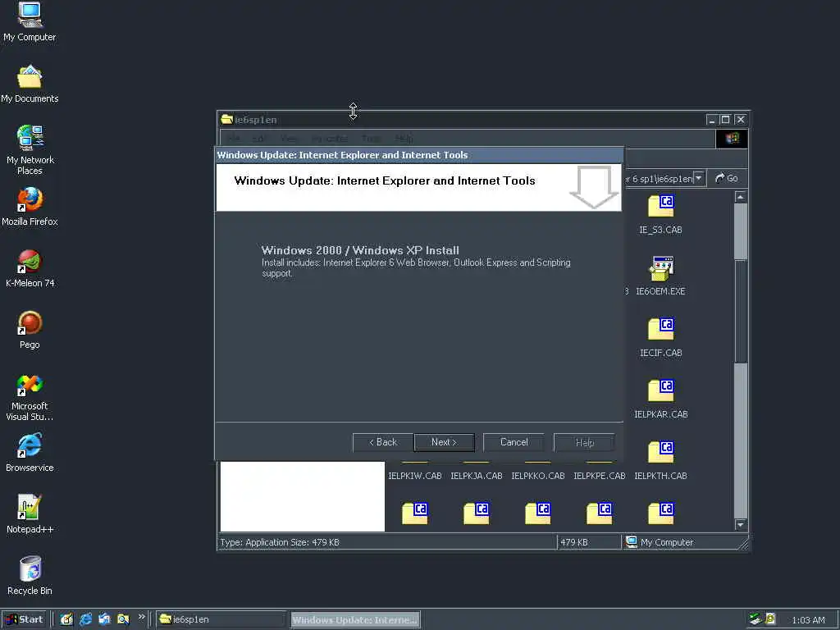Click the network connection tray icon
The image size is (840, 630).
pos(755,619)
